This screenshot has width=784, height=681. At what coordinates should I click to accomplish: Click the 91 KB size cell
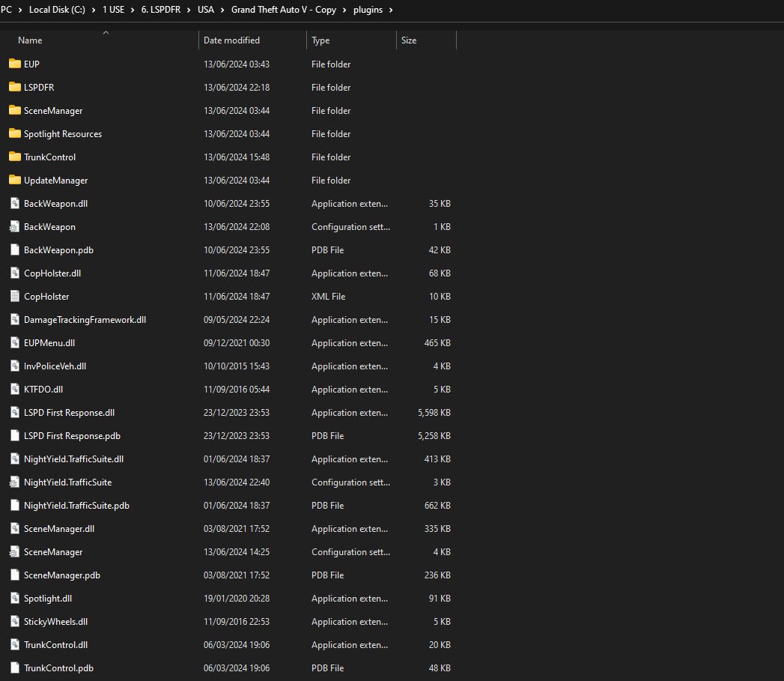(440, 599)
